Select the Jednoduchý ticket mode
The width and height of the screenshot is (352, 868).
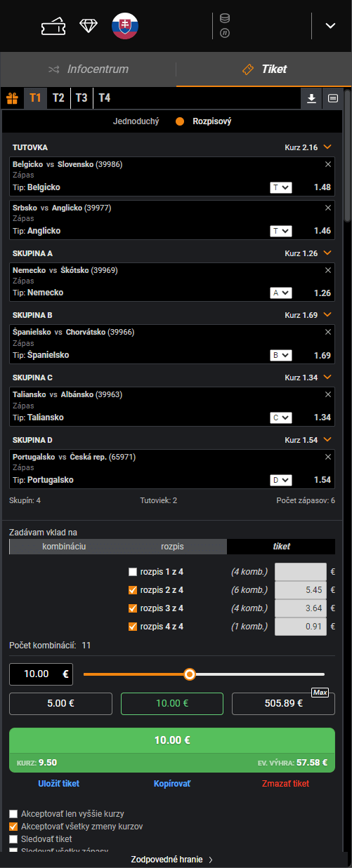pos(136,121)
